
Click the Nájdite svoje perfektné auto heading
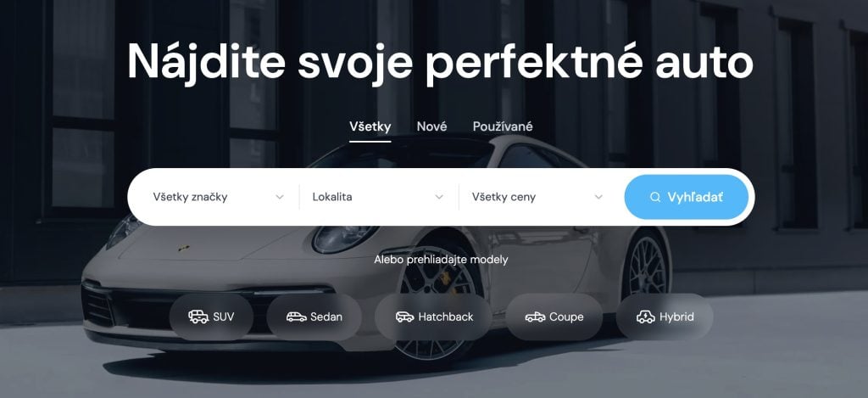[440, 62]
